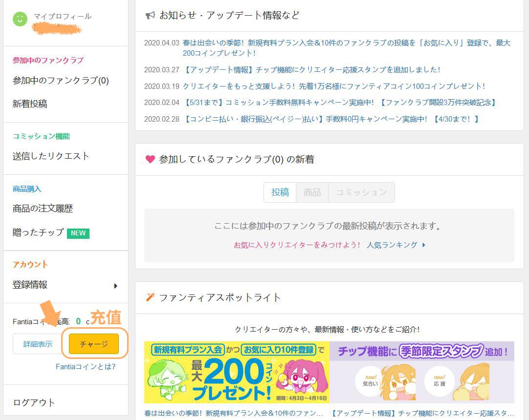Click the ここには参加中のファンクラブ placeholder text
Screen dimensions: 529x420
click(x=329, y=226)
